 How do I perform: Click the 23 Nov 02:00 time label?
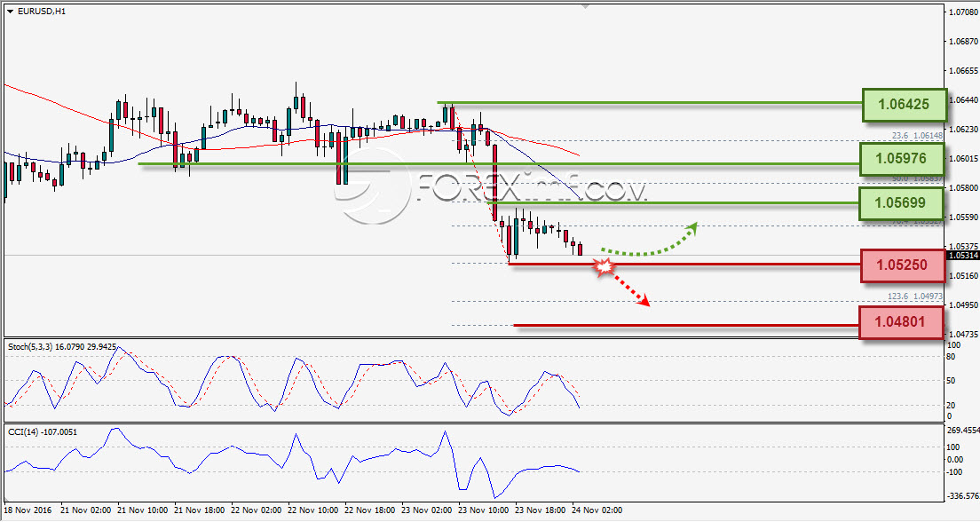click(427, 510)
